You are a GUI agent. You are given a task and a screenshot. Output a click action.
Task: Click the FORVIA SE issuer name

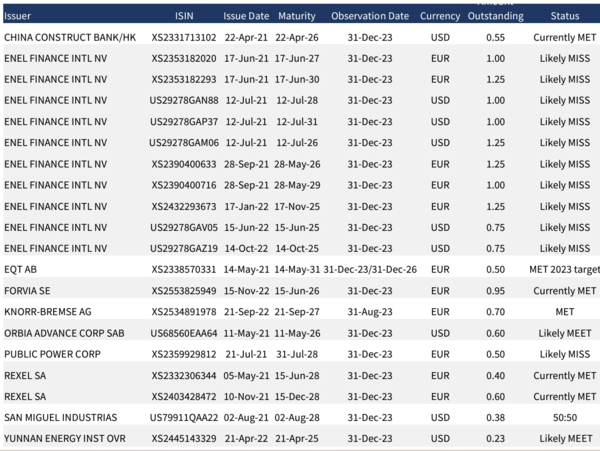pyautogui.click(x=27, y=291)
